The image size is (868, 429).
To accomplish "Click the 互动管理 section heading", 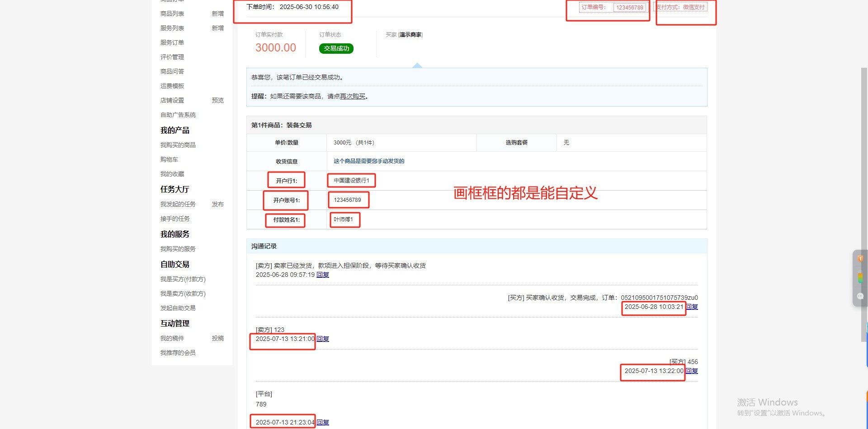I will 175,323.
